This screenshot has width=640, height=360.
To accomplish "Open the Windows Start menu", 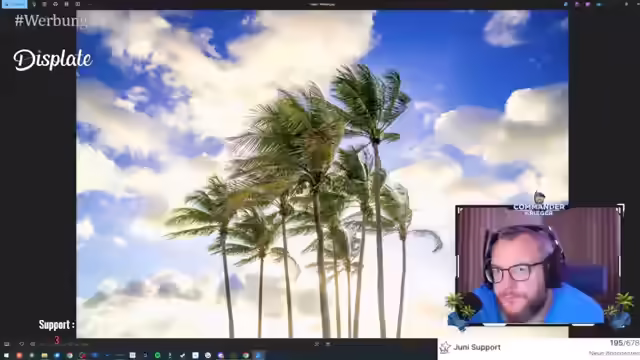I will (x=6, y=356).
